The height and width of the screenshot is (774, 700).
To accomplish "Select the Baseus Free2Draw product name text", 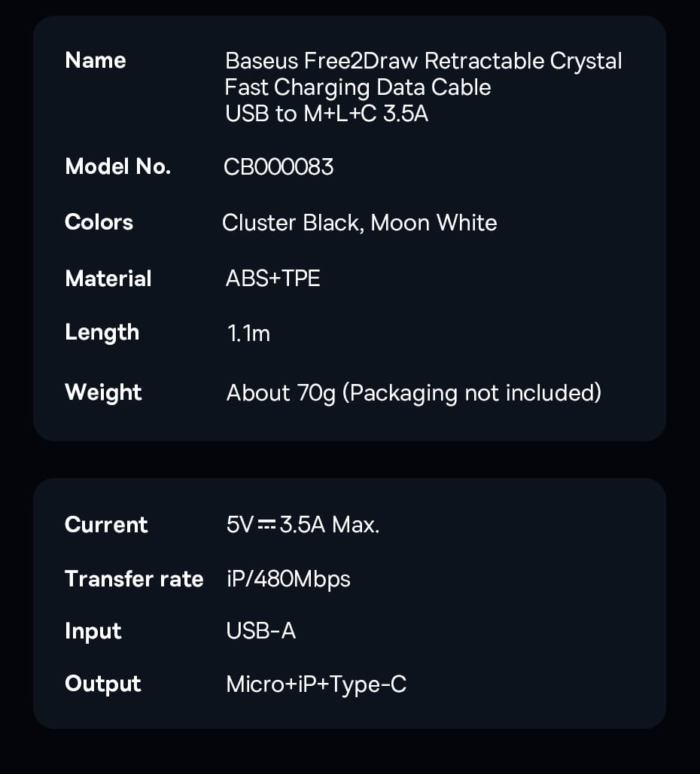I will point(423,87).
